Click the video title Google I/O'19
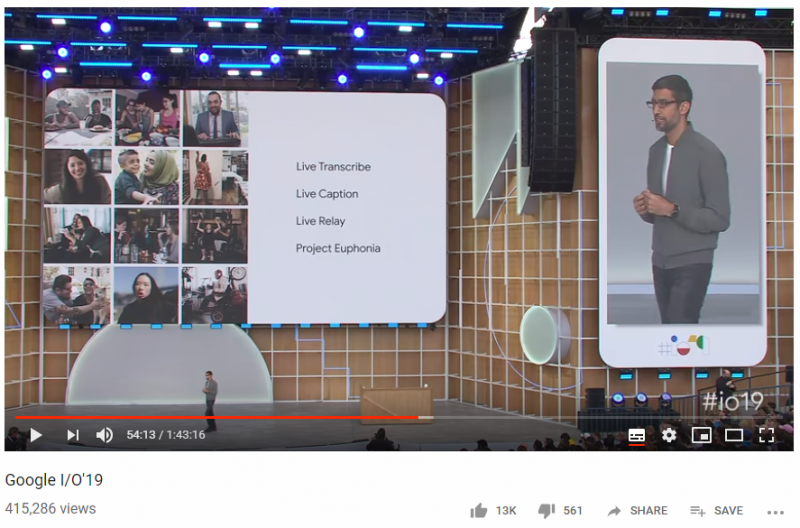Viewport: 800px width, 528px height. pyautogui.click(x=54, y=480)
